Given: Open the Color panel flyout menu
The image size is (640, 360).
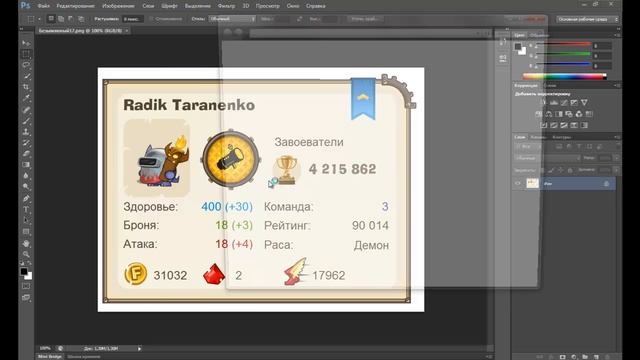Looking at the screenshot, I should 618,35.
